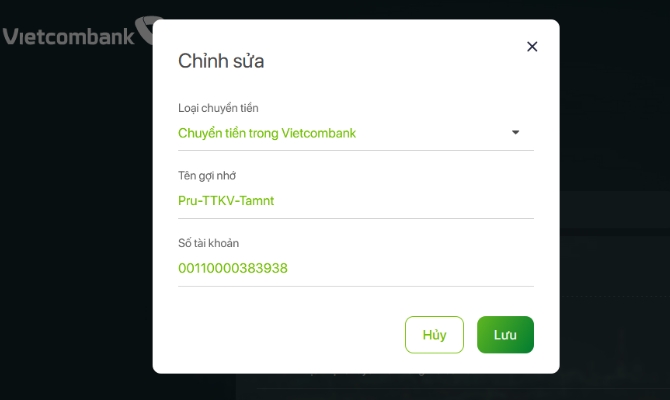This screenshot has width=670, height=400.
Task: Save changes with the Lưu button
Action: [505, 335]
